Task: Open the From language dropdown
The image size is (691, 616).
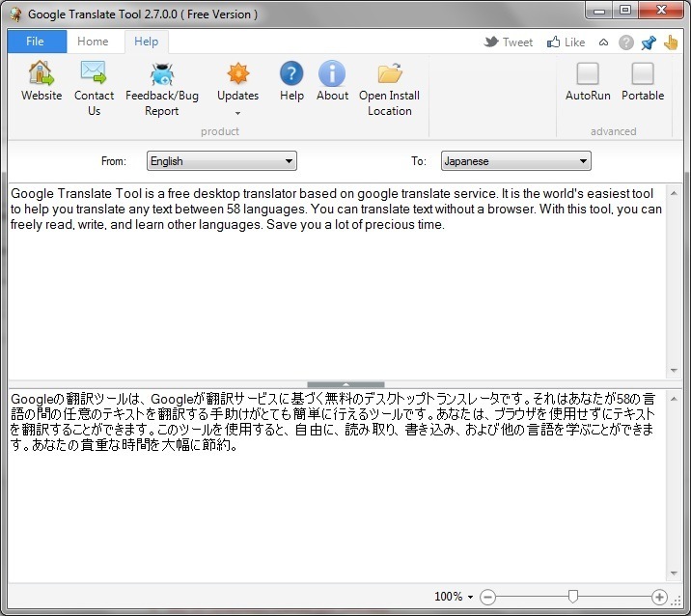Action: point(221,161)
